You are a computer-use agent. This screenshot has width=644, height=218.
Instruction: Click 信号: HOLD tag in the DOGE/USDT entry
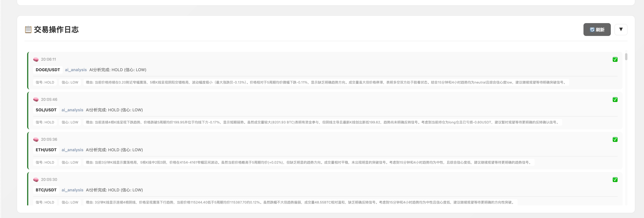pyautogui.click(x=45, y=82)
